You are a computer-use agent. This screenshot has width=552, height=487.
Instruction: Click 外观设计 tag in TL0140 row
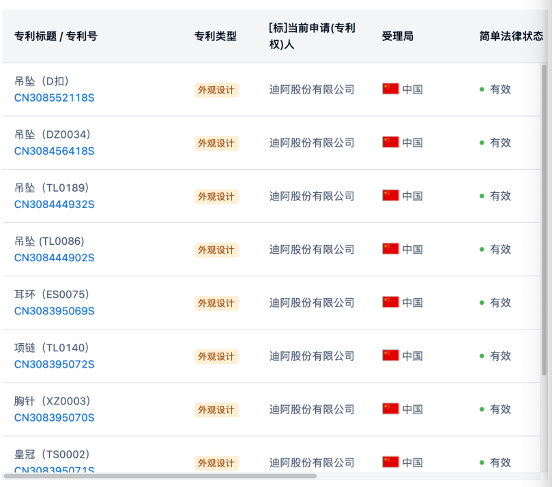216,356
